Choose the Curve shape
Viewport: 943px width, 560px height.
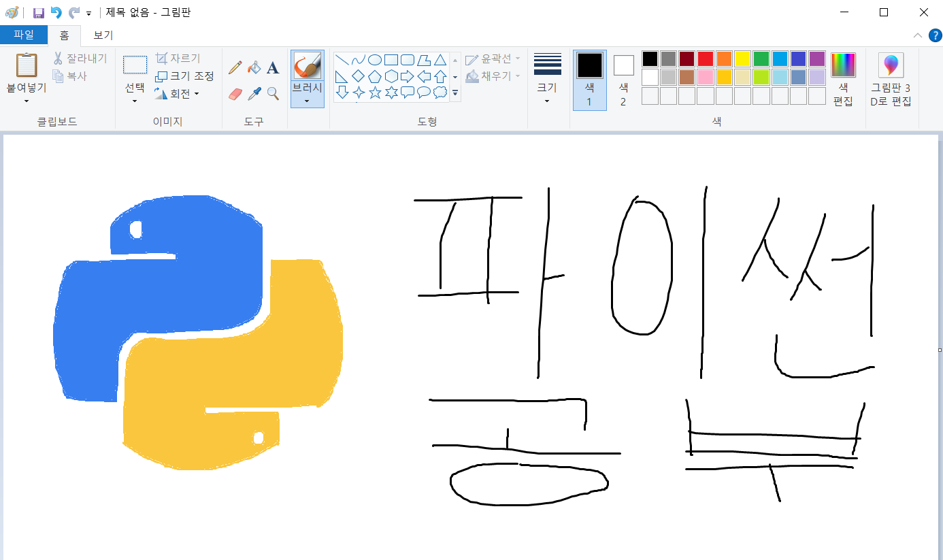tap(359, 60)
